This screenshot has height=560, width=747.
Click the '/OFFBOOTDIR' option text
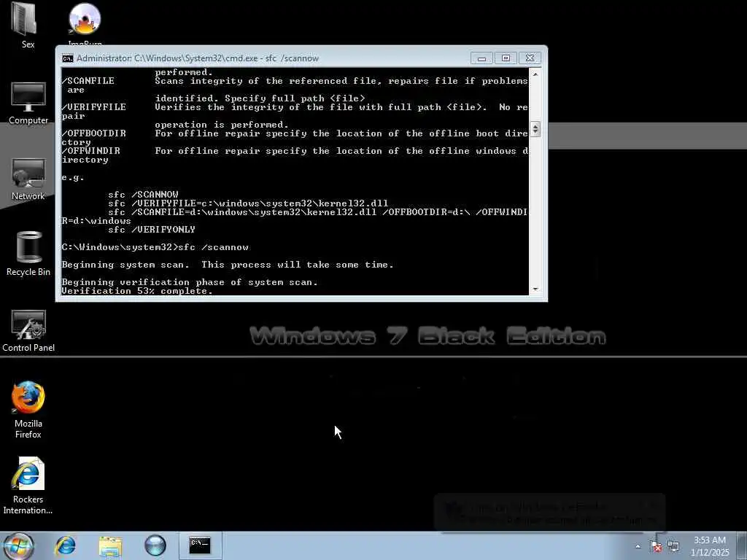coord(94,133)
